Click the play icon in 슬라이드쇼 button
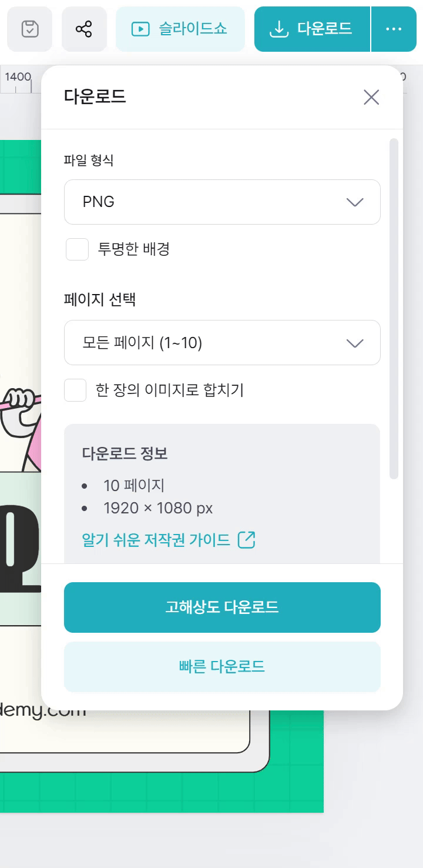Image resolution: width=423 pixels, height=868 pixels. tap(140, 29)
